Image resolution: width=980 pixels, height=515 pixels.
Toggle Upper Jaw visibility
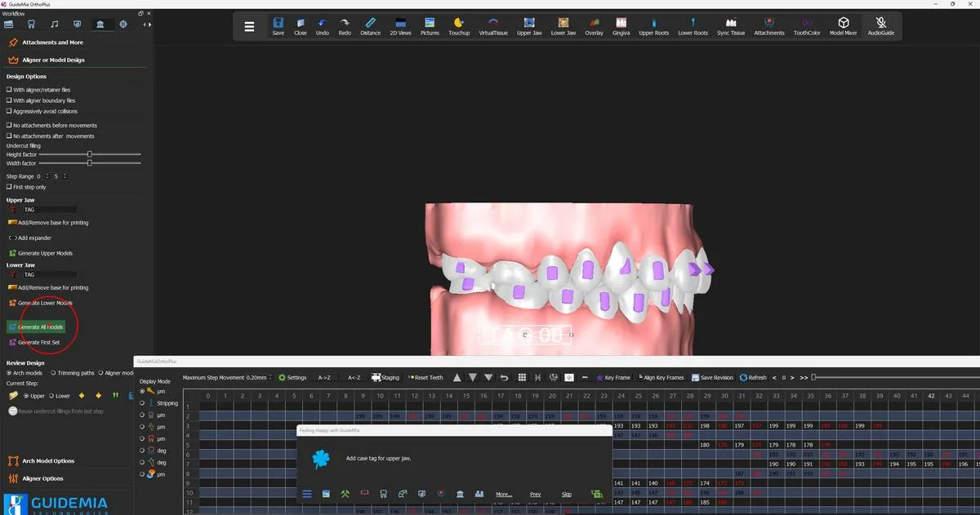pos(529,26)
